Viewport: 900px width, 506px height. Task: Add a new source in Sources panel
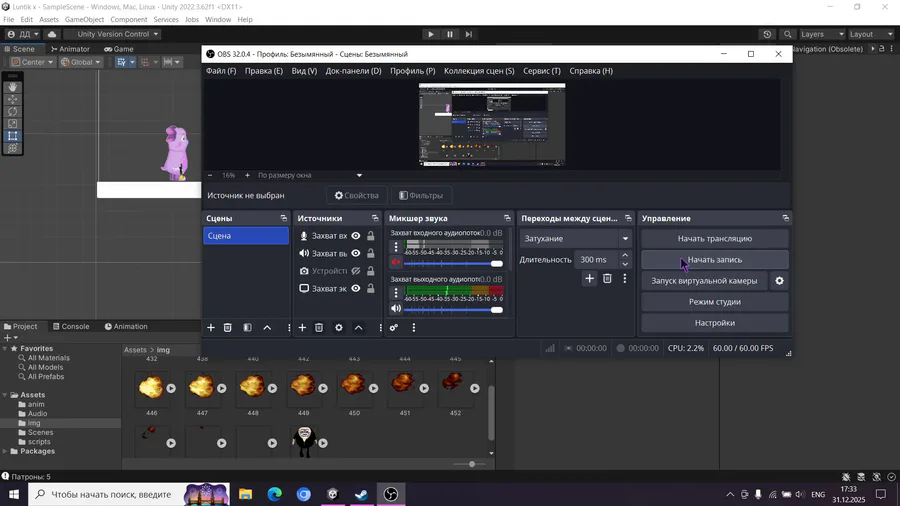302,328
